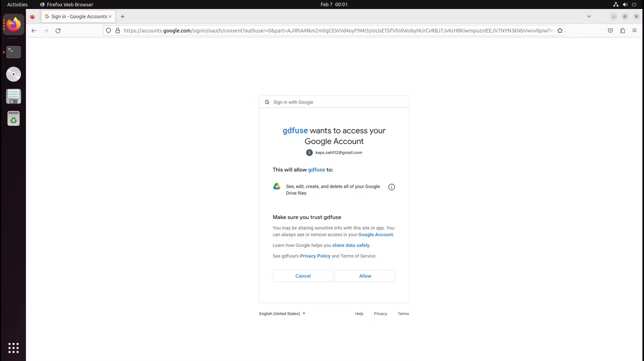The height and width of the screenshot is (361, 644).
Task: Open a new tab with plus button
Action: (122, 16)
